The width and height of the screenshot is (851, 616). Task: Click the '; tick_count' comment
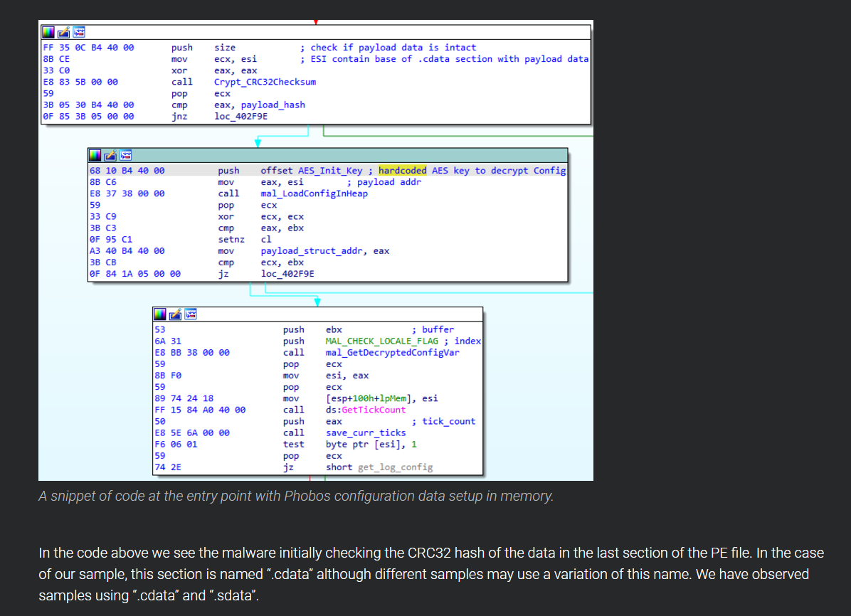pyautogui.click(x=443, y=422)
